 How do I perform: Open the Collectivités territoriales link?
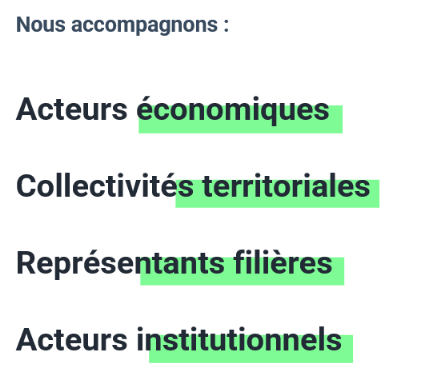[x=193, y=186]
